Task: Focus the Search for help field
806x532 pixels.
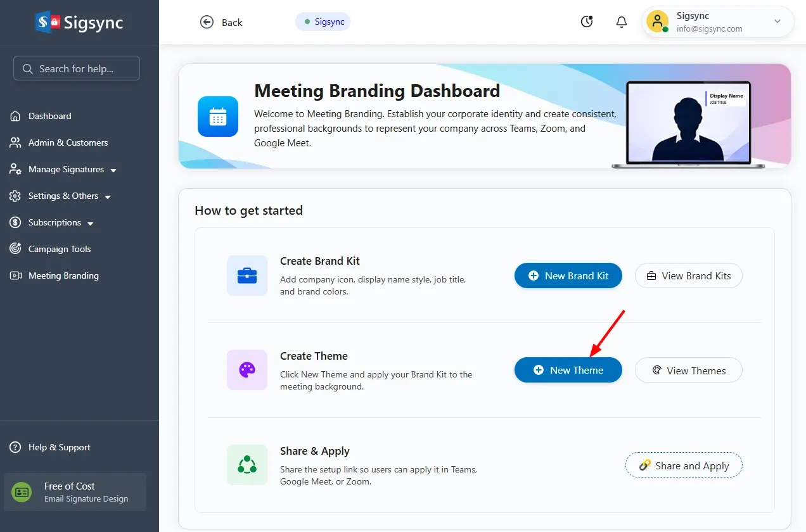Action: pyautogui.click(x=77, y=68)
